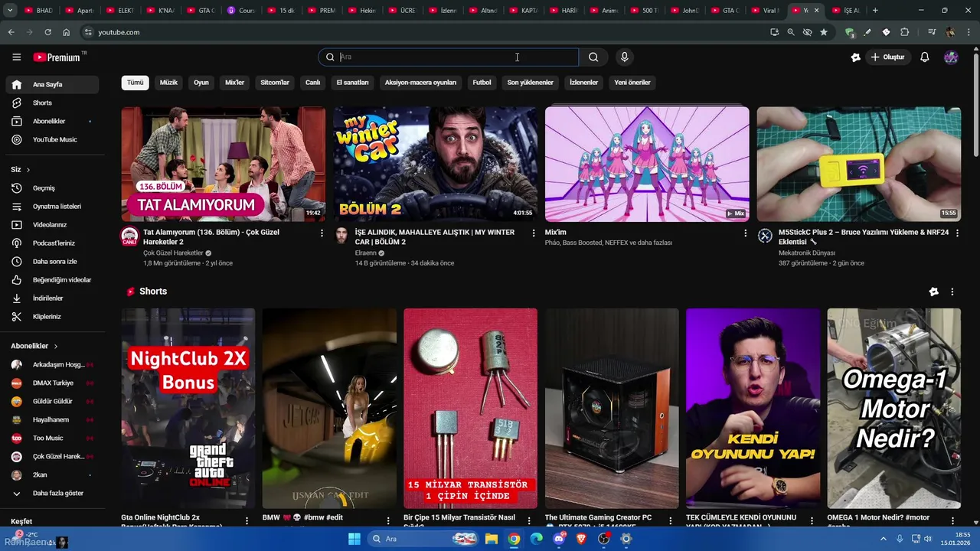Expand Abonelikler sidebar heading chevron

point(56,347)
